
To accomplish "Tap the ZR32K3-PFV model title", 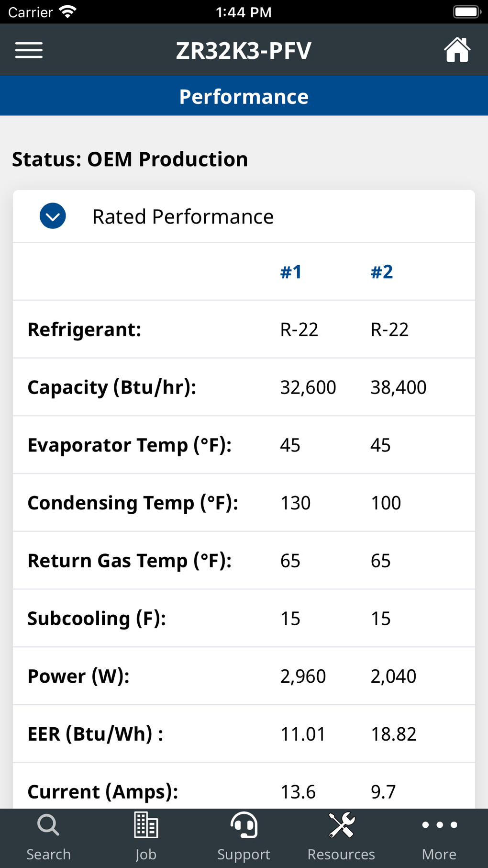I will [244, 51].
